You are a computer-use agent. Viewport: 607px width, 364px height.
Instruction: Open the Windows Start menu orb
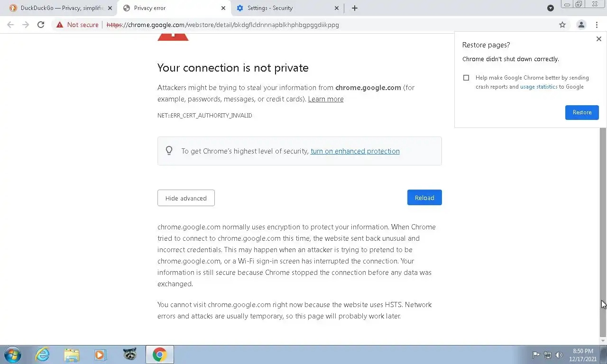click(x=13, y=355)
